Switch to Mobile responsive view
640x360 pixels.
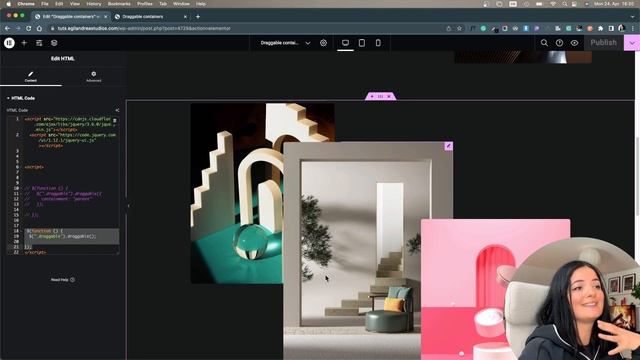(378, 43)
